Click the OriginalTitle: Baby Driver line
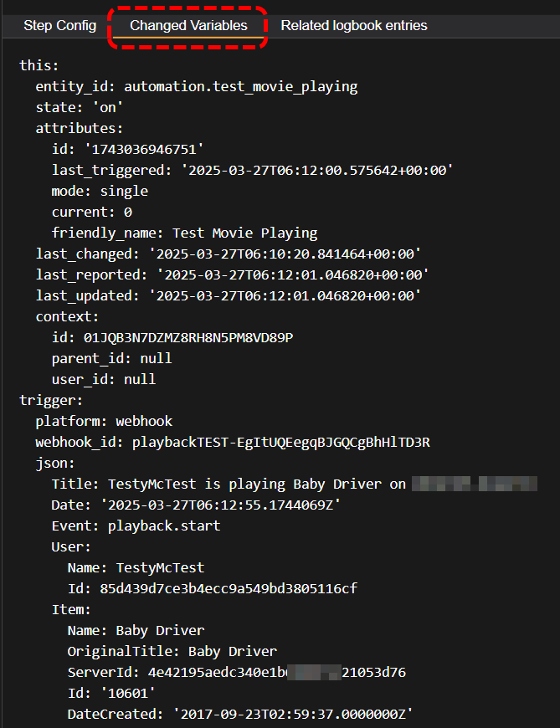560x728 pixels. click(x=172, y=651)
